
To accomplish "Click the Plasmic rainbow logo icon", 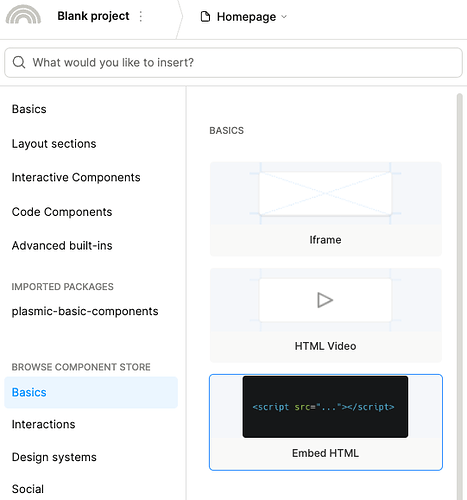I will [x=23, y=15].
